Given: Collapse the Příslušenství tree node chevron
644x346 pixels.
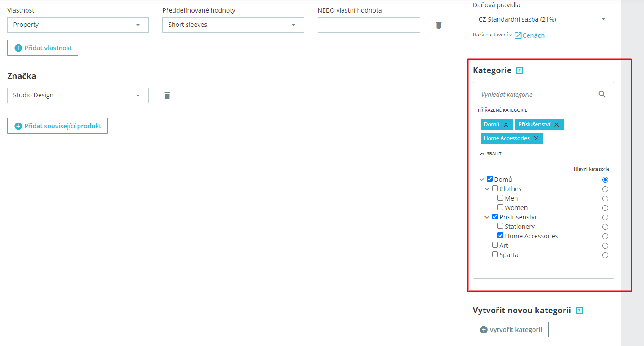Looking at the screenshot, I should (x=487, y=217).
